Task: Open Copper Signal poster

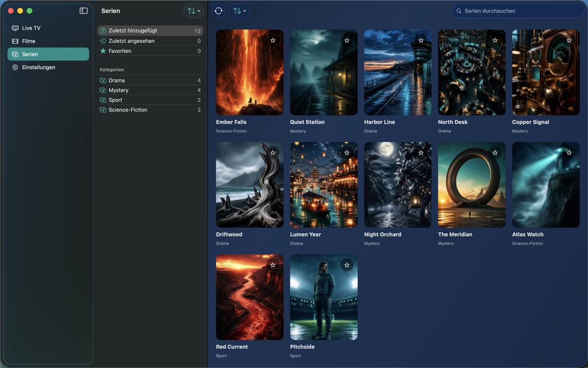Action: 546,73
